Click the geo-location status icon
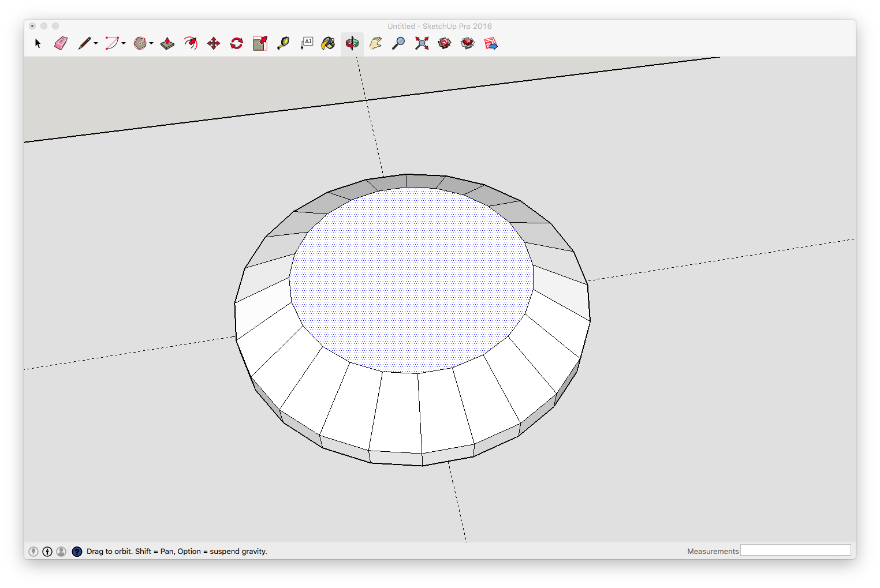 pos(33,552)
